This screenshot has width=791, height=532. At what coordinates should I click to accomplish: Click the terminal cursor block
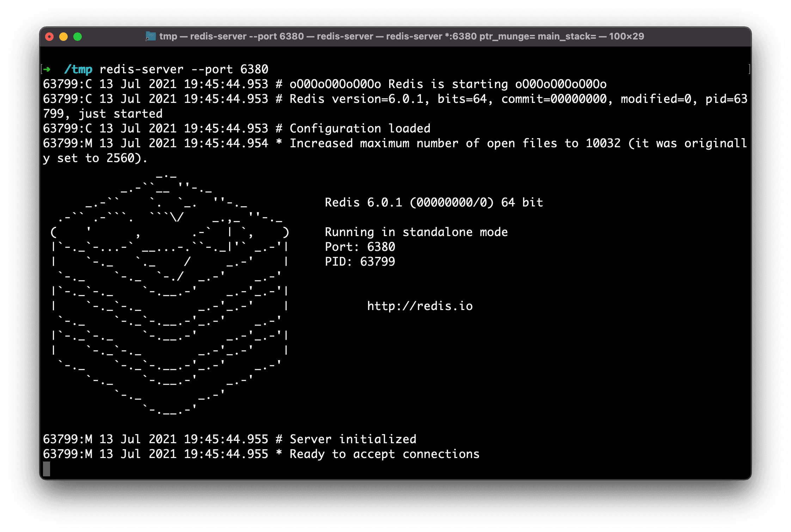tap(47, 469)
